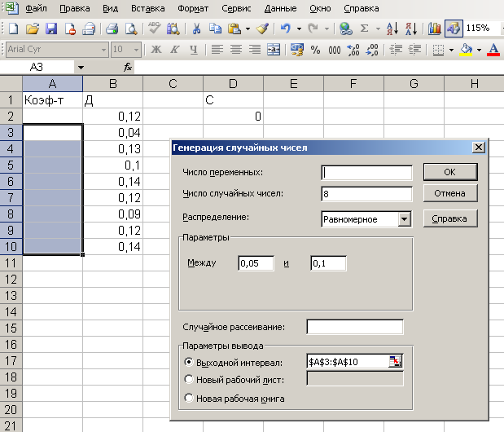
Task: Open the Распределение dropdown
Action: 405,219
